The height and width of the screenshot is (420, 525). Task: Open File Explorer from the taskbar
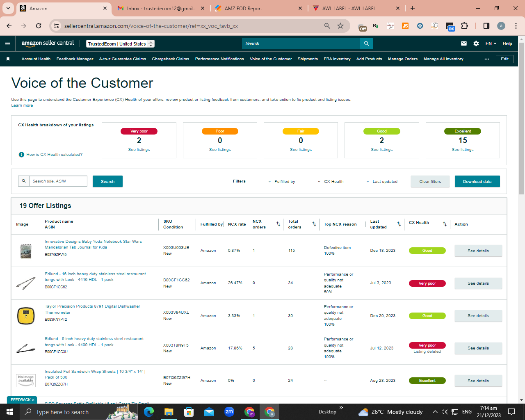169,412
